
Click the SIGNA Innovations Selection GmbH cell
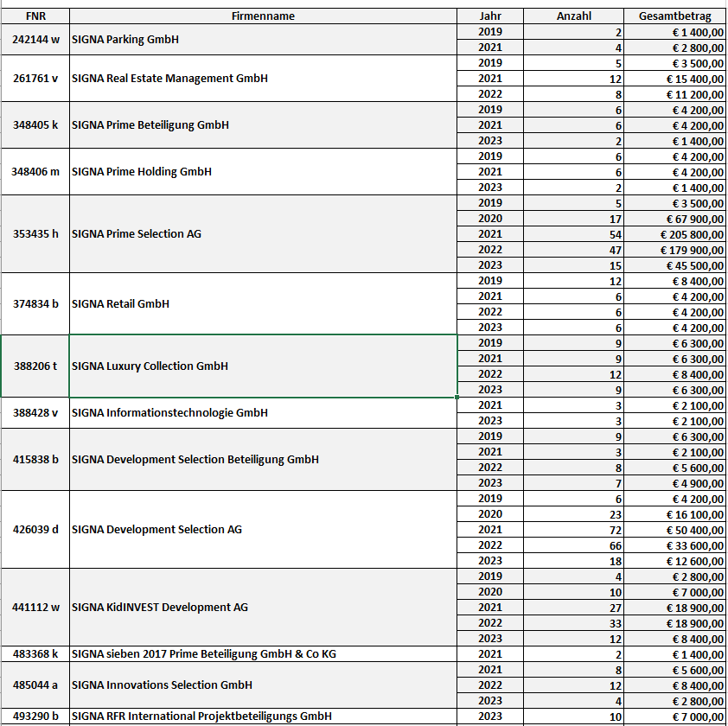click(x=263, y=685)
